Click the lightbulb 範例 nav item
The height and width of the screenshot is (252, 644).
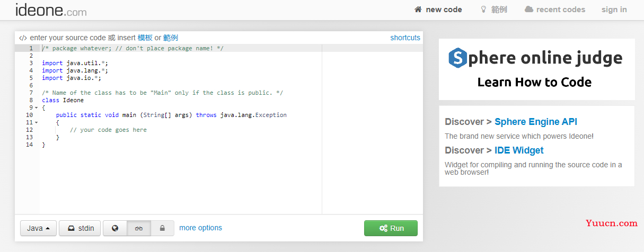coord(493,10)
